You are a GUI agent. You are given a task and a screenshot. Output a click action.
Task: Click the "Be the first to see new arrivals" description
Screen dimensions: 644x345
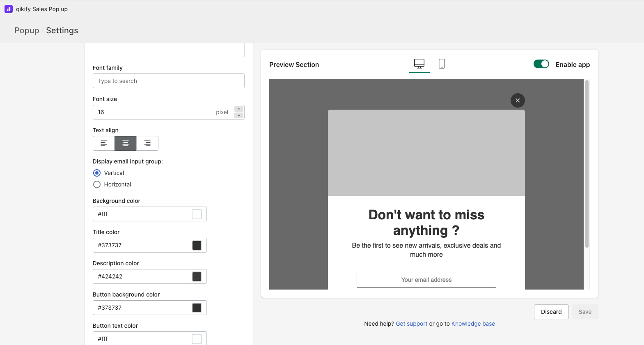pos(426,250)
